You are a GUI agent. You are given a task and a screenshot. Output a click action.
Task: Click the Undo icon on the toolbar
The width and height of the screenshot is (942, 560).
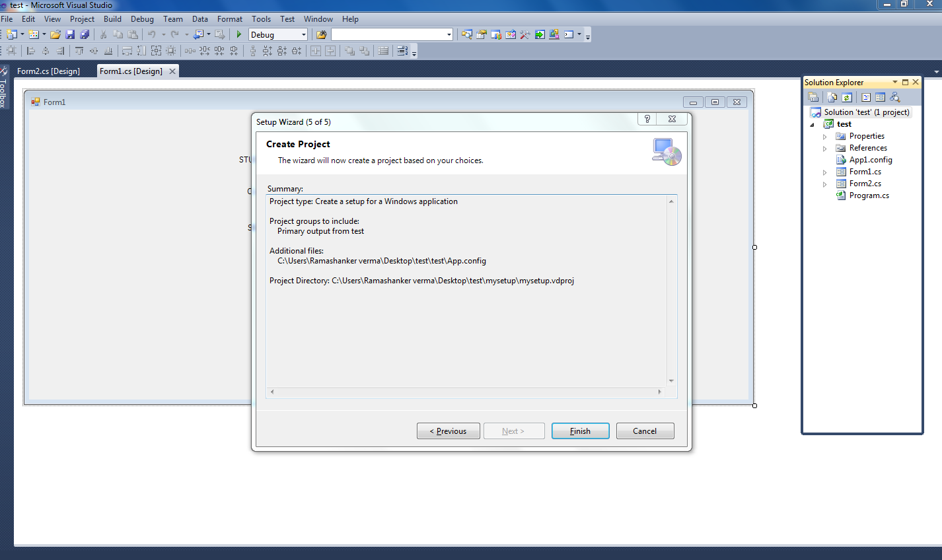pyautogui.click(x=152, y=34)
